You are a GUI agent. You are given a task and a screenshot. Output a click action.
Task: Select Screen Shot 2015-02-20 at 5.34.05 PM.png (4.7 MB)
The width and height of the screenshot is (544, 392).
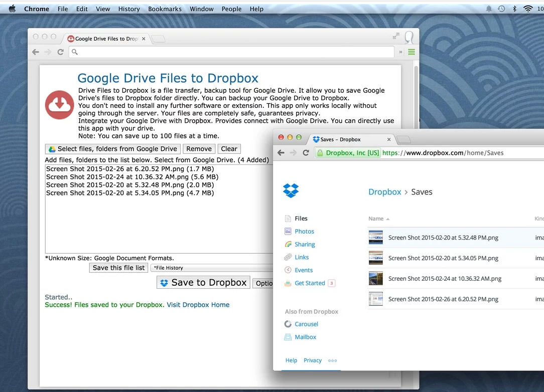130,192
